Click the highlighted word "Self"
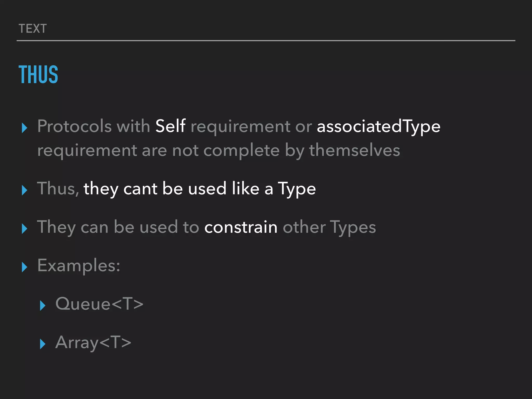Screen dimensions: 532x399 [x=170, y=126]
